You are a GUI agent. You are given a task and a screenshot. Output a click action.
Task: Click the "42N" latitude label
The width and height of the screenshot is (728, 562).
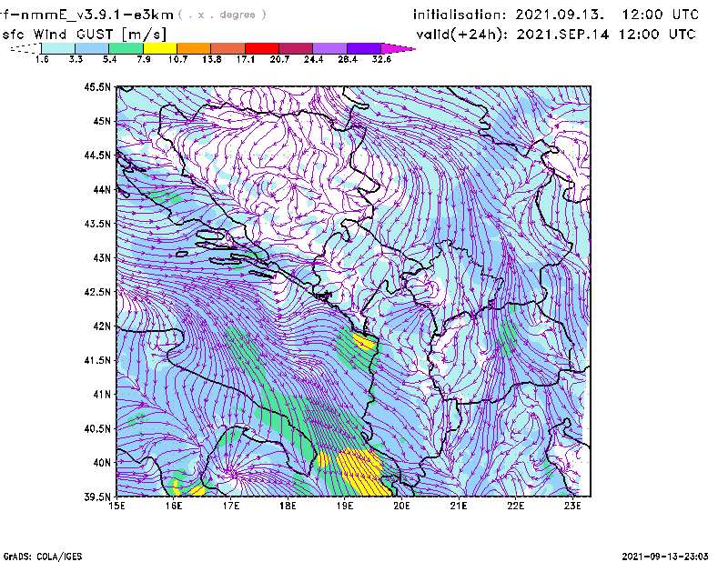(x=102, y=326)
